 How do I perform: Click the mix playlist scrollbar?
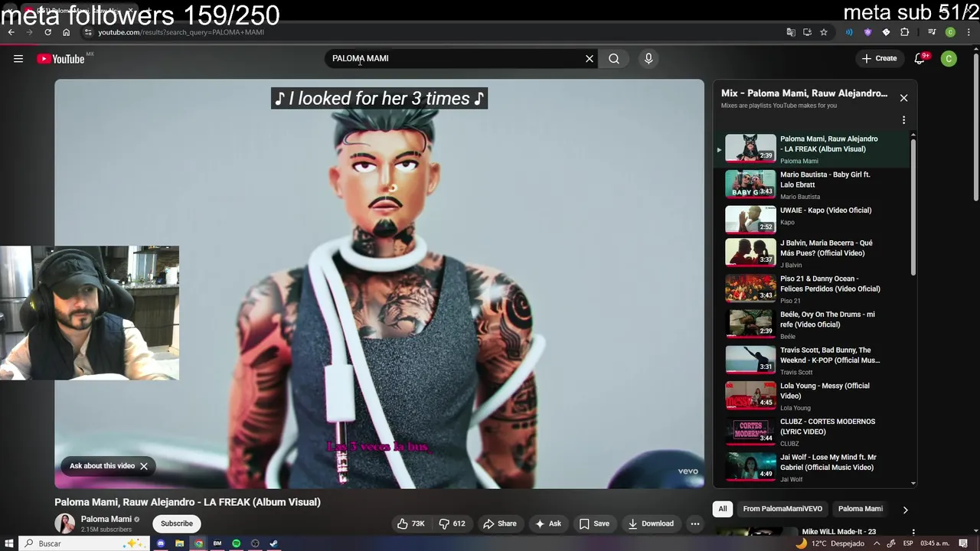pyautogui.click(x=913, y=207)
